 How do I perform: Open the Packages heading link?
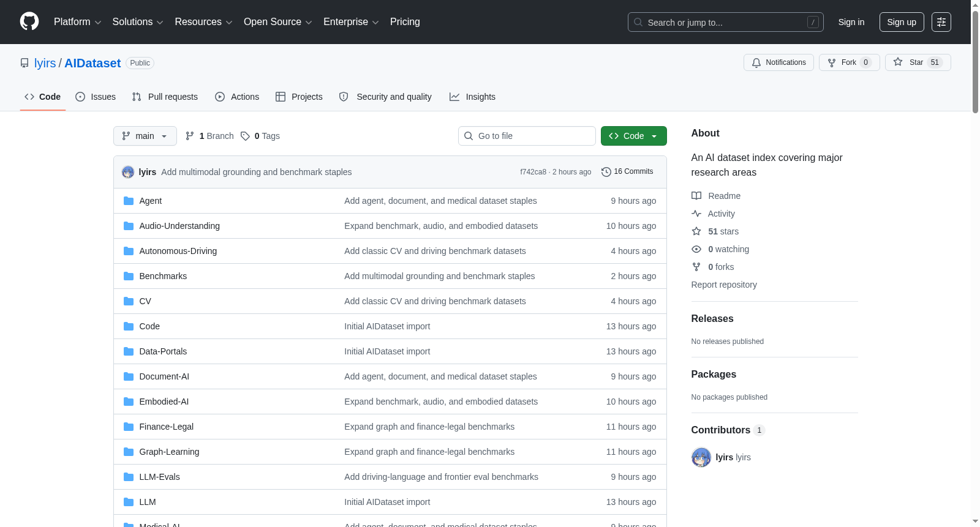(714, 374)
